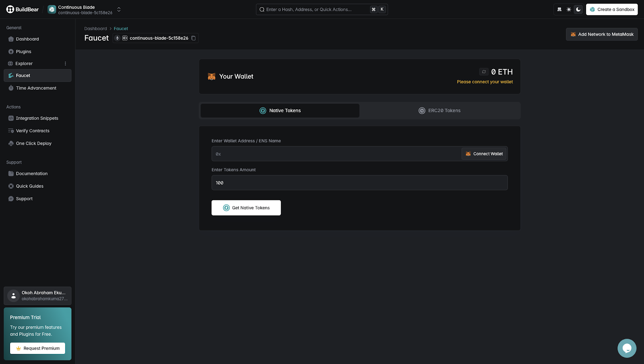644x364 pixels.
Task: Open Integration Snippets in the sidebar
Action: [37, 118]
